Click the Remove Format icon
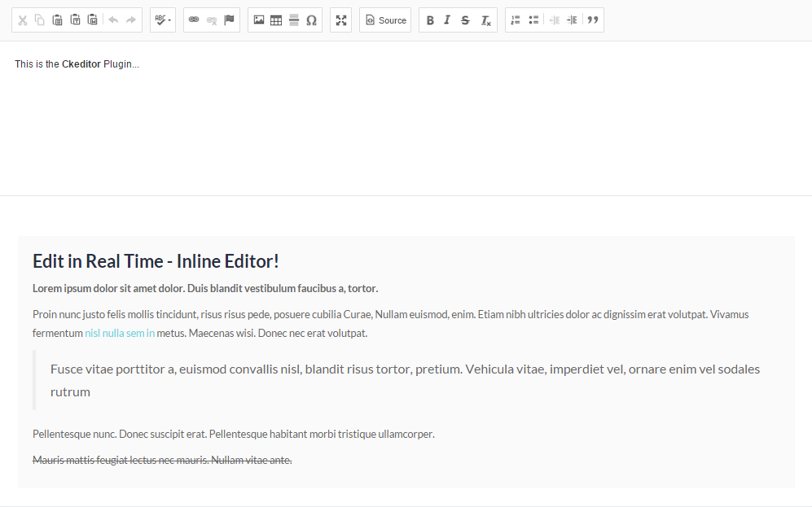This screenshot has height=507, width=812. (x=485, y=20)
